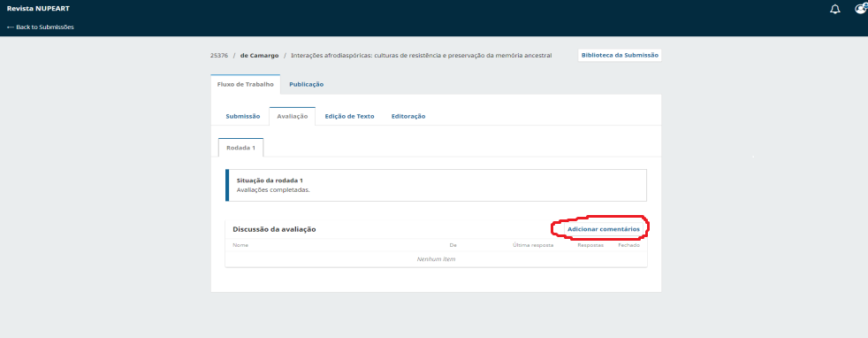Go back via Back to Submissões link
868x338 pixels.
click(41, 27)
